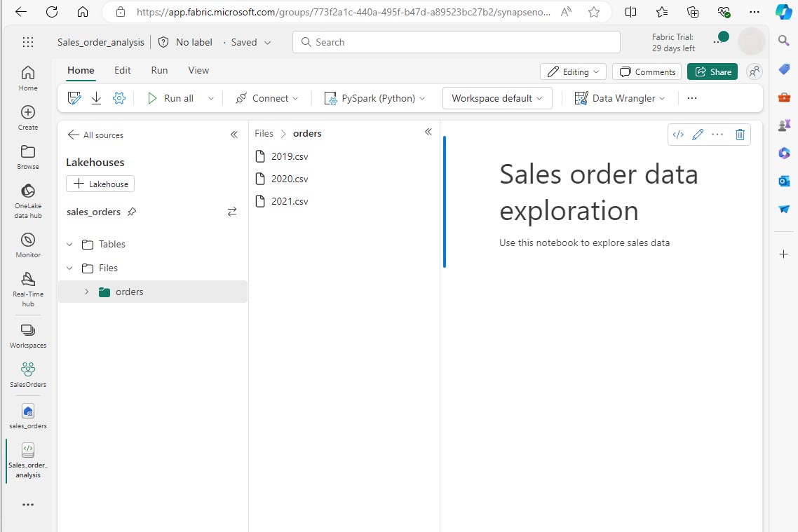This screenshot has height=532, width=798.
Task: Switch to the Edit ribbon tab
Action: tap(122, 70)
